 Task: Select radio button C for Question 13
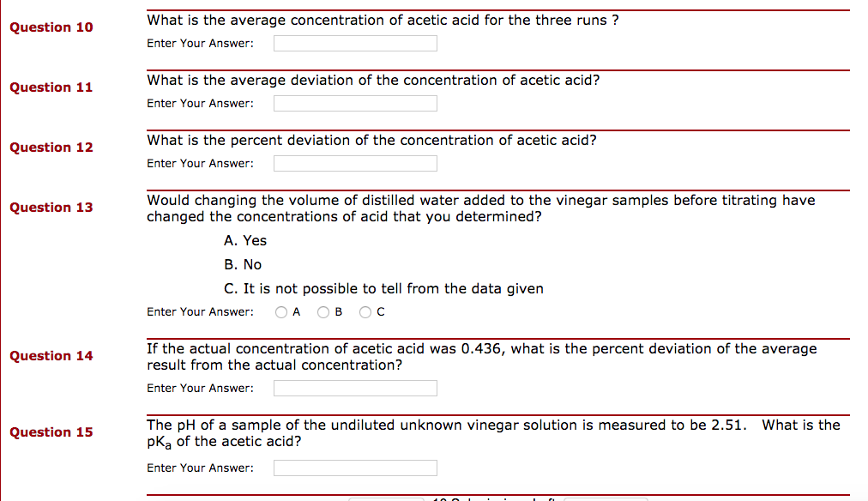point(364,311)
